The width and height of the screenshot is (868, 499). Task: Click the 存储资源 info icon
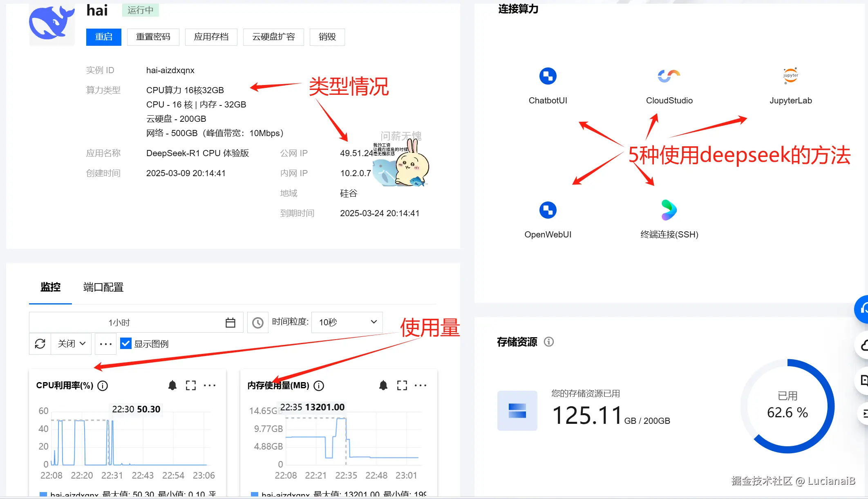click(549, 342)
